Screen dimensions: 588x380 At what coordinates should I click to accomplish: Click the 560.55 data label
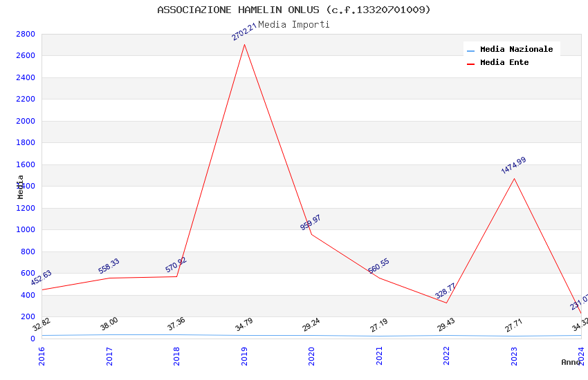coord(379,266)
